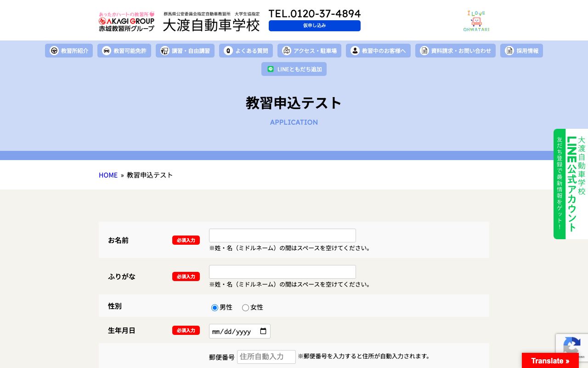Click the 教習申込テスト breadcrumb label
The height and width of the screenshot is (368, 588).
[x=150, y=175]
